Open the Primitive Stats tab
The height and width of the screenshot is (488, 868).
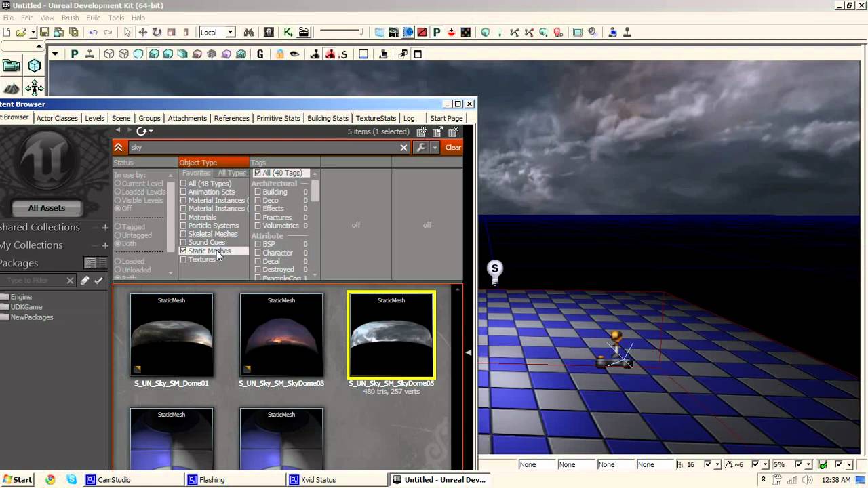pos(278,118)
